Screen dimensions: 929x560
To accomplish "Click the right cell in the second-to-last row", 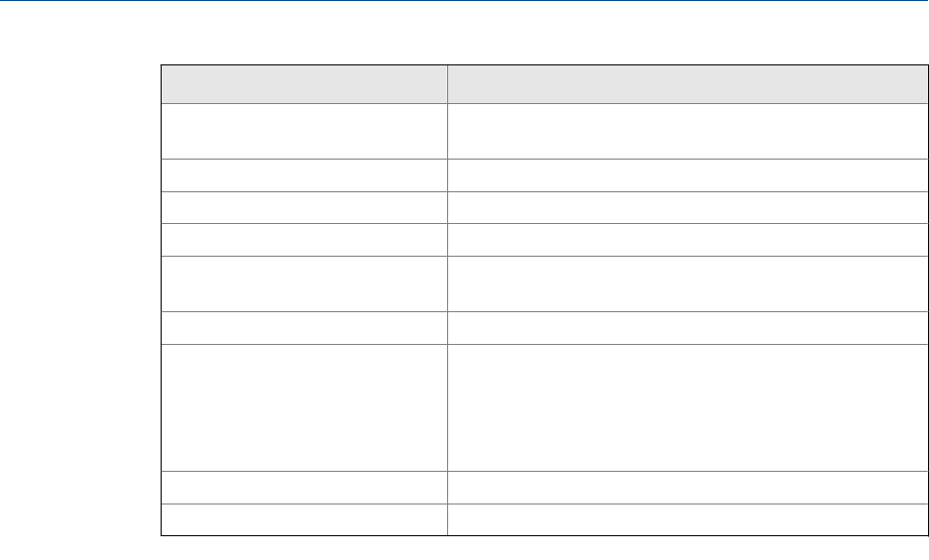I will [x=681, y=487].
